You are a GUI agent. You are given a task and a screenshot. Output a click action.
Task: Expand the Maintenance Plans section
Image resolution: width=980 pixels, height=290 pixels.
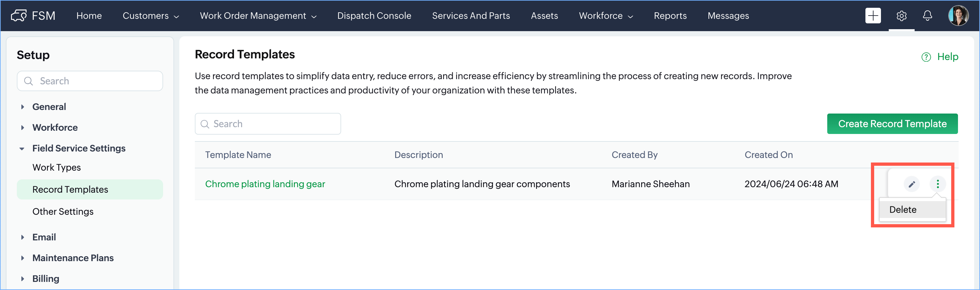[22, 258]
